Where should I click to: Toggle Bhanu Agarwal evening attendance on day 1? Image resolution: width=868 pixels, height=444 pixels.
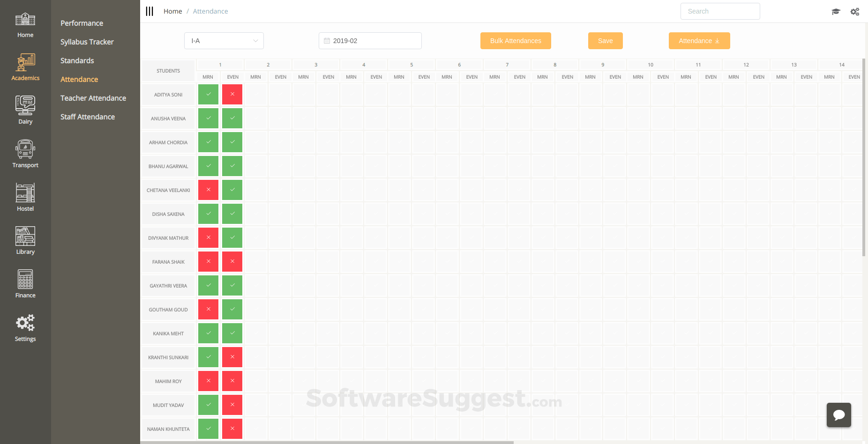232,166
